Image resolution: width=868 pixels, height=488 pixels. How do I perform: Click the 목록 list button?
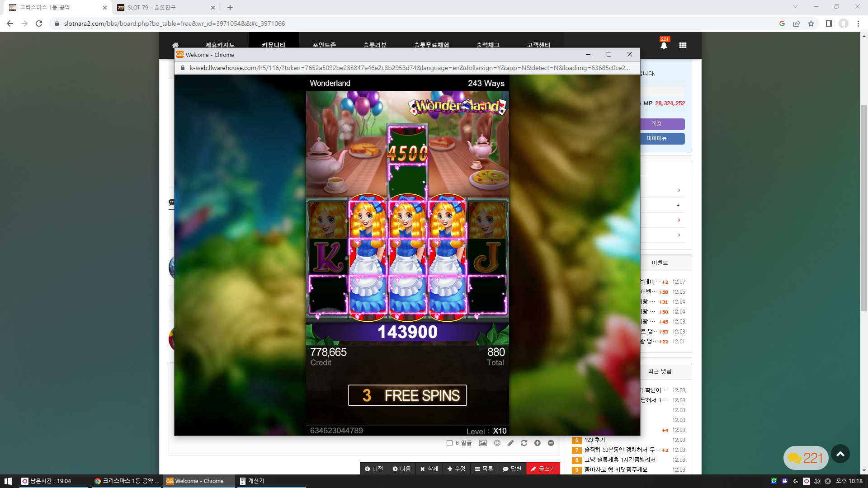click(x=484, y=469)
